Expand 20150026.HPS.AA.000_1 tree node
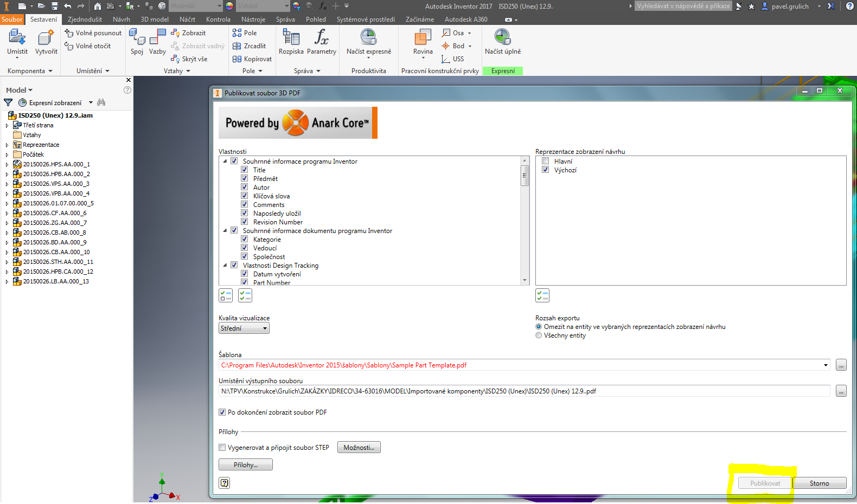857x504 pixels. [x=7, y=164]
